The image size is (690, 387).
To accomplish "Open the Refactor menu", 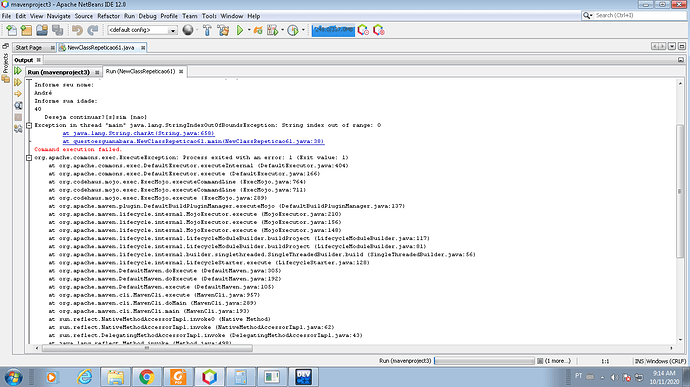I will pos(108,16).
